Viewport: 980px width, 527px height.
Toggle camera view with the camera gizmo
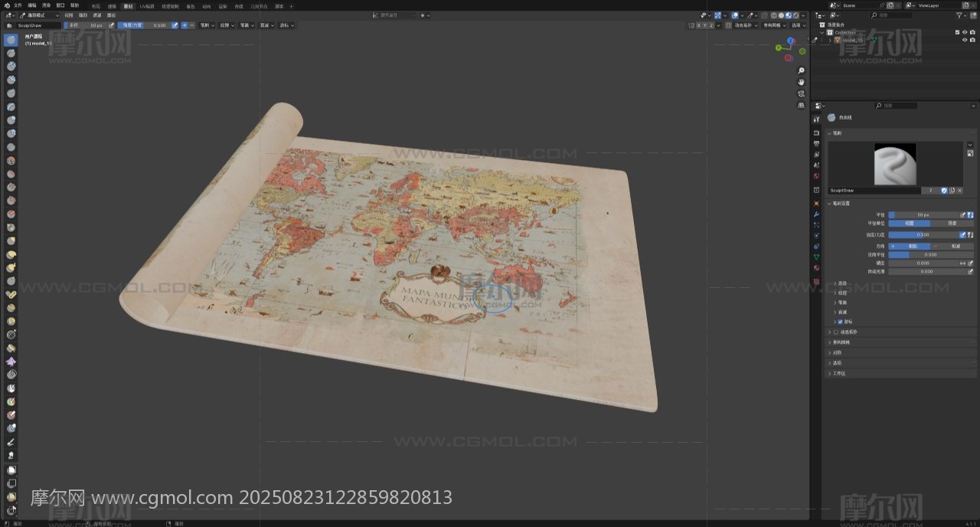tap(801, 93)
